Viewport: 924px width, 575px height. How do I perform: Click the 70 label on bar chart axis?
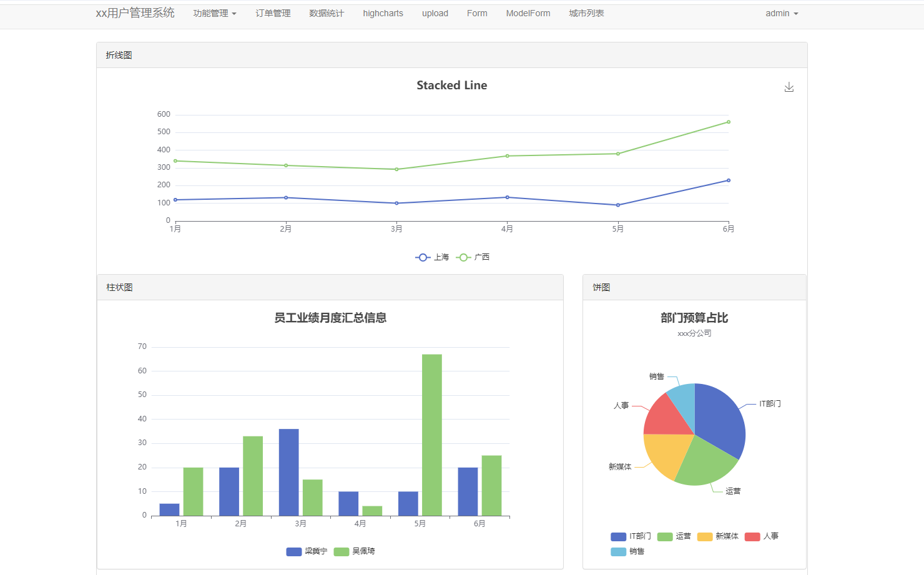point(142,346)
